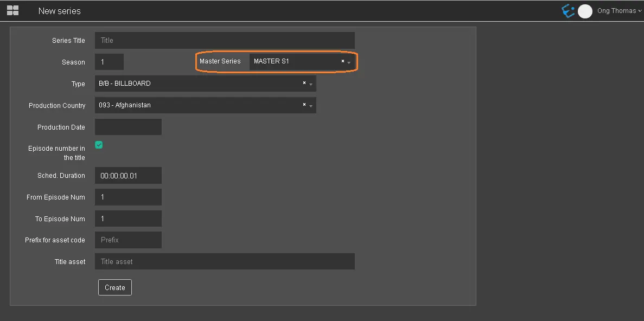The width and height of the screenshot is (644, 321).
Task: Clear the Master Series selection
Action: (x=342, y=61)
